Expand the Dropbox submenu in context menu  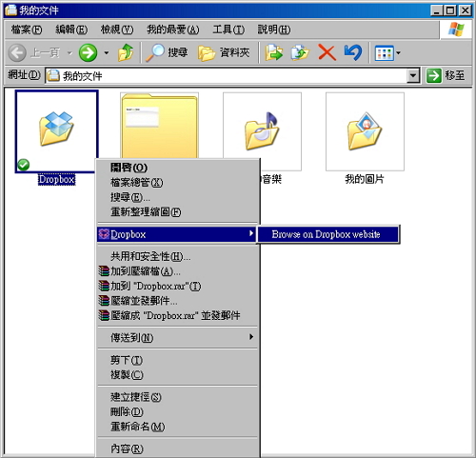pyautogui.click(x=251, y=233)
